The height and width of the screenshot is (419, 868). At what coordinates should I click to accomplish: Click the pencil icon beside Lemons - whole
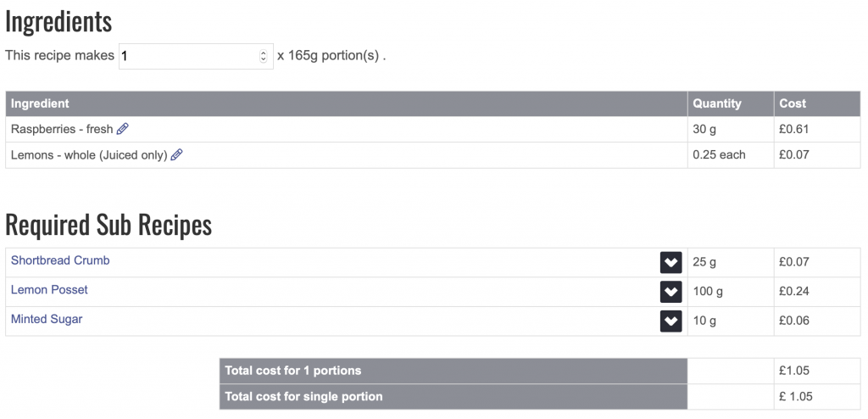[176, 155]
